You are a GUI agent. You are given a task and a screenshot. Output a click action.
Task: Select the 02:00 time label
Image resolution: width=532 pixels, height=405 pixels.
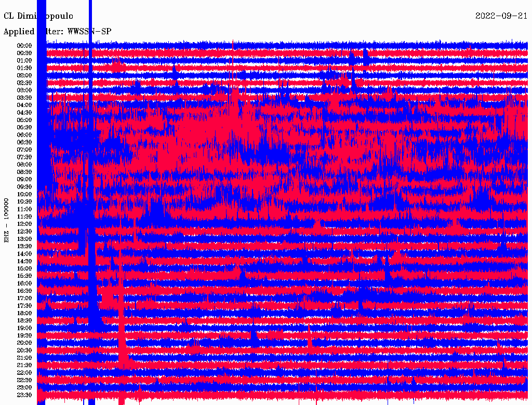coord(24,75)
